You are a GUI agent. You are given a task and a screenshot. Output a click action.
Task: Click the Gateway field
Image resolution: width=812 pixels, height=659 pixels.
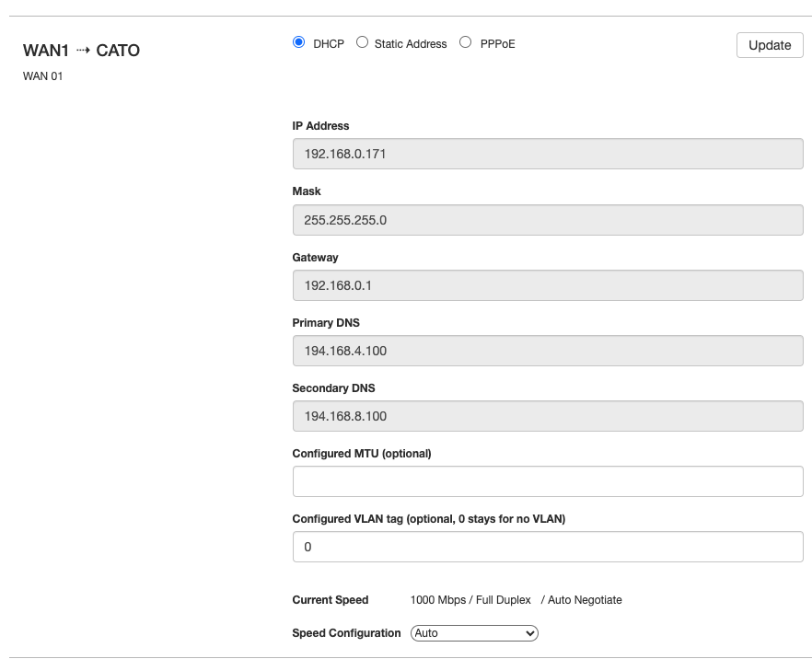point(548,285)
